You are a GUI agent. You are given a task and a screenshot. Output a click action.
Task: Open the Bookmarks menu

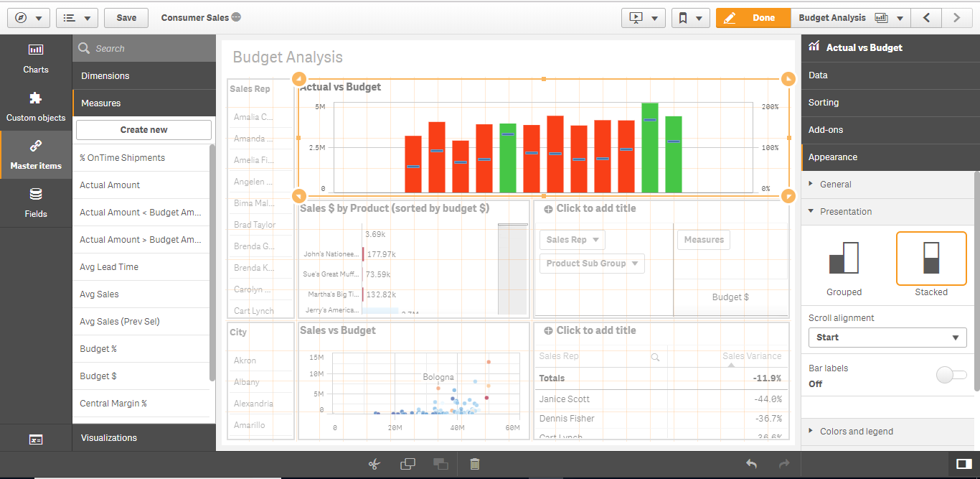(691, 18)
